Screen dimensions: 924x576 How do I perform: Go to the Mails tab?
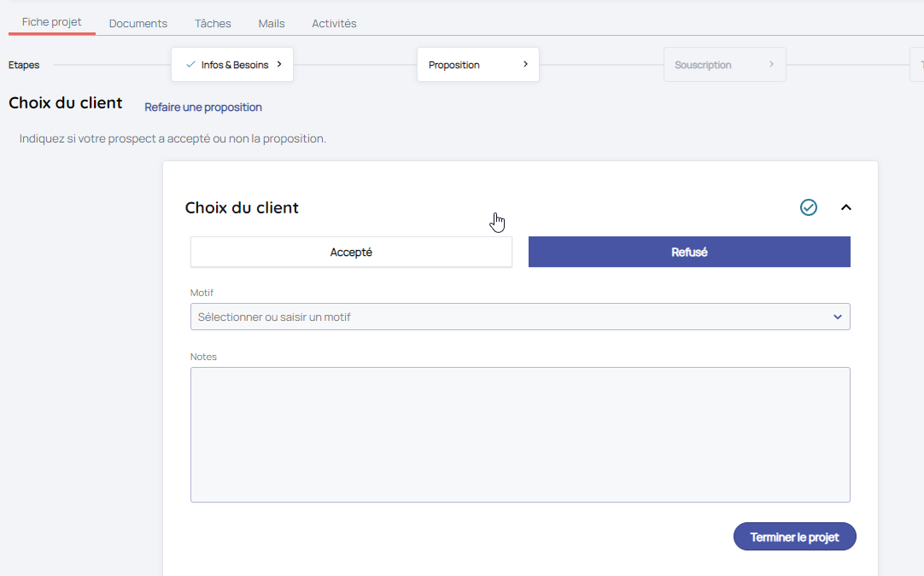coord(272,24)
